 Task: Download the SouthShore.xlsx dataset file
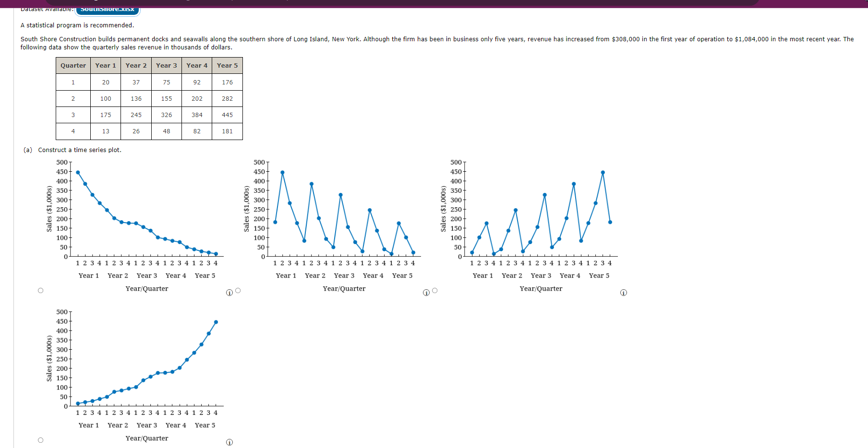pos(107,8)
